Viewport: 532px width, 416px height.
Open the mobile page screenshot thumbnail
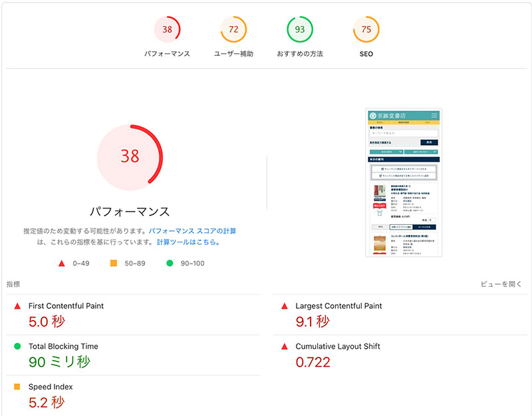[404, 182]
